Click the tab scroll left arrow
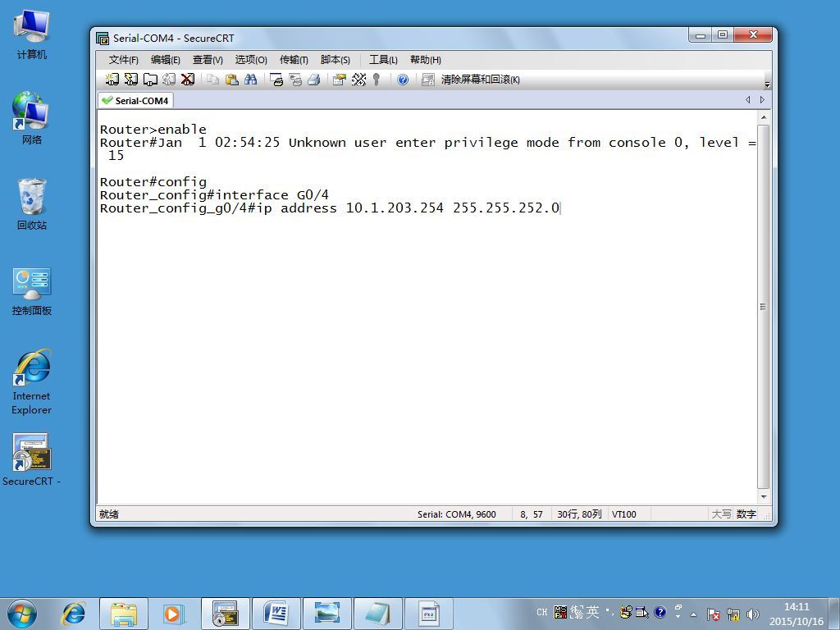840x630 pixels. click(x=748, y=99)
